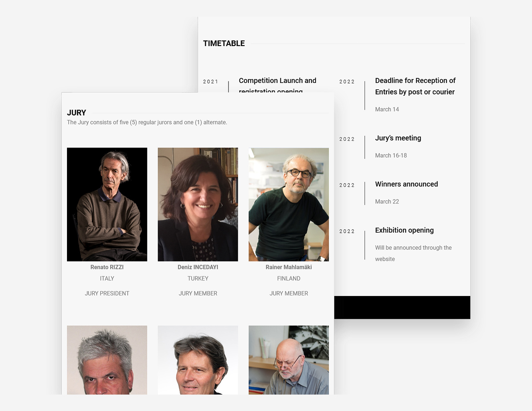The image size is (532, 411).
Task: Click the bottom-middle smiling juror photo
Action: point(198,360)
